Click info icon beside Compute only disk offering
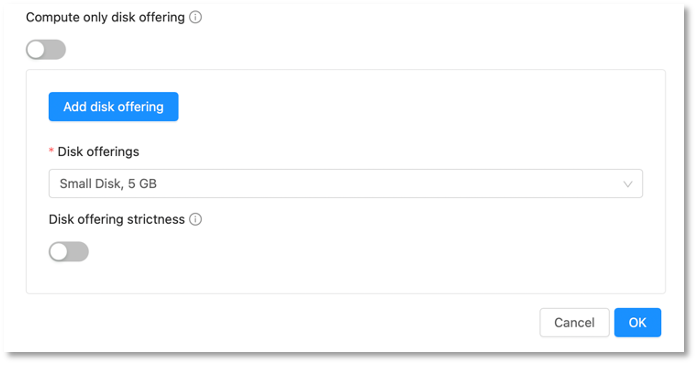The width and height of the screenshot is (698, 366). (x=195, y=17)
